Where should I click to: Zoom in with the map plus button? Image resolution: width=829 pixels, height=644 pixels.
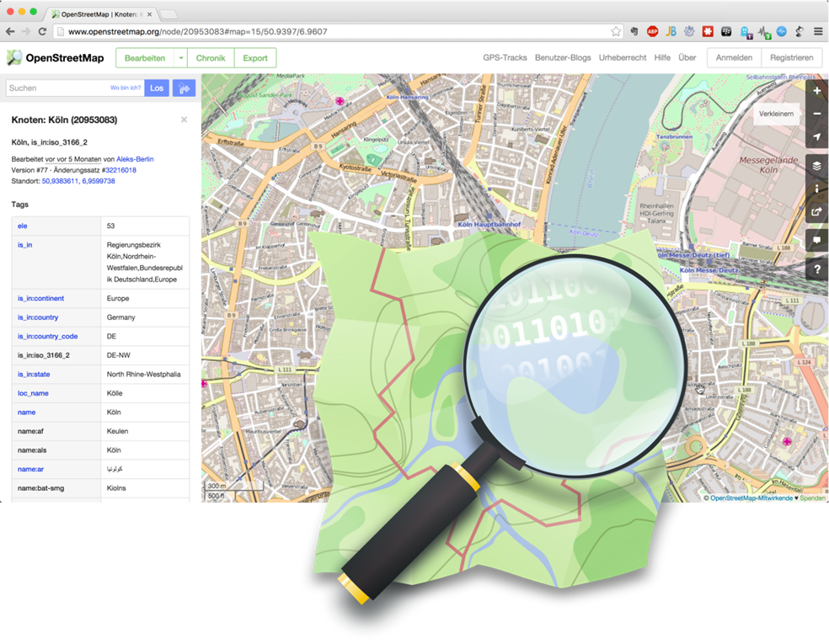coord(817,91)
